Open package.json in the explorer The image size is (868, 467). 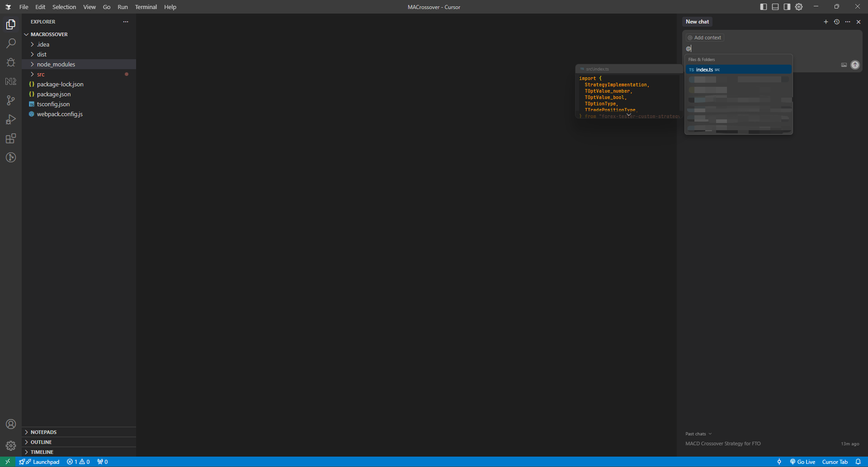coord(54,94)
